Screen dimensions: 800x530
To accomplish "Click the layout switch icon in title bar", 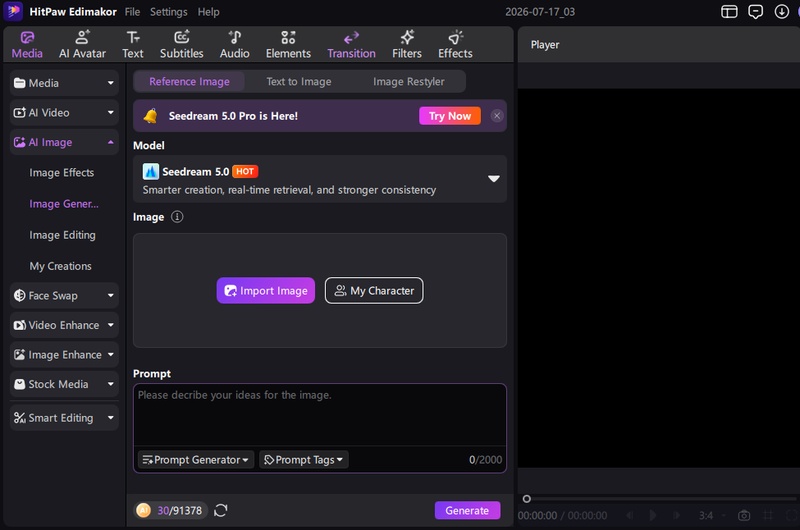I will pyautogui.click(x=729, y=11).
